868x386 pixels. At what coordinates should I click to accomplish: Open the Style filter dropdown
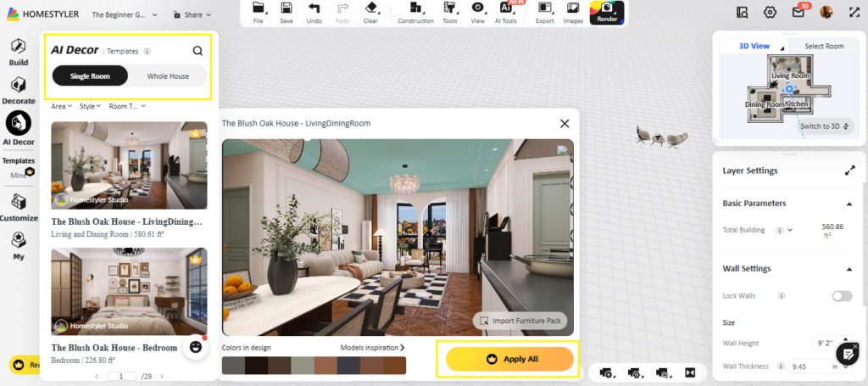coord(90,106)
